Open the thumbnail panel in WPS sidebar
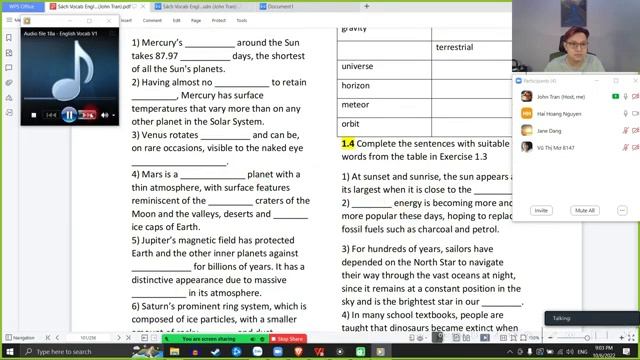 click(x=9, y=53)
